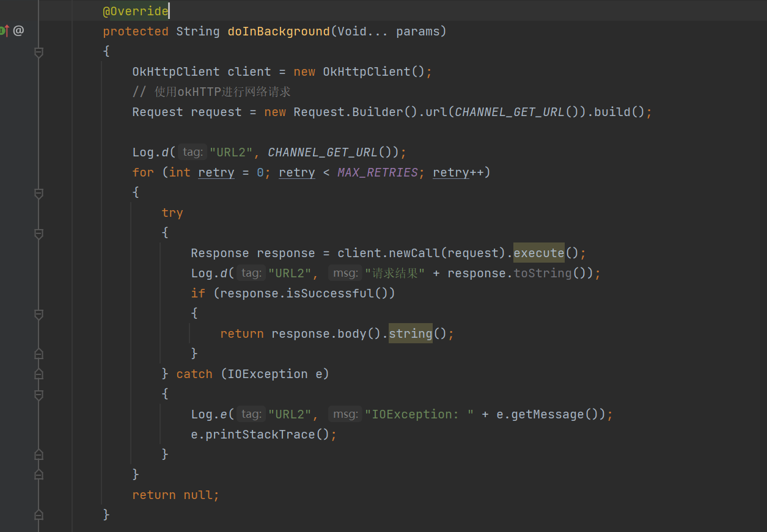Viewport: 767px width, 532px height.
Task: Collapse the catch block fold marker at its opening brace
Action: [39, 395]
